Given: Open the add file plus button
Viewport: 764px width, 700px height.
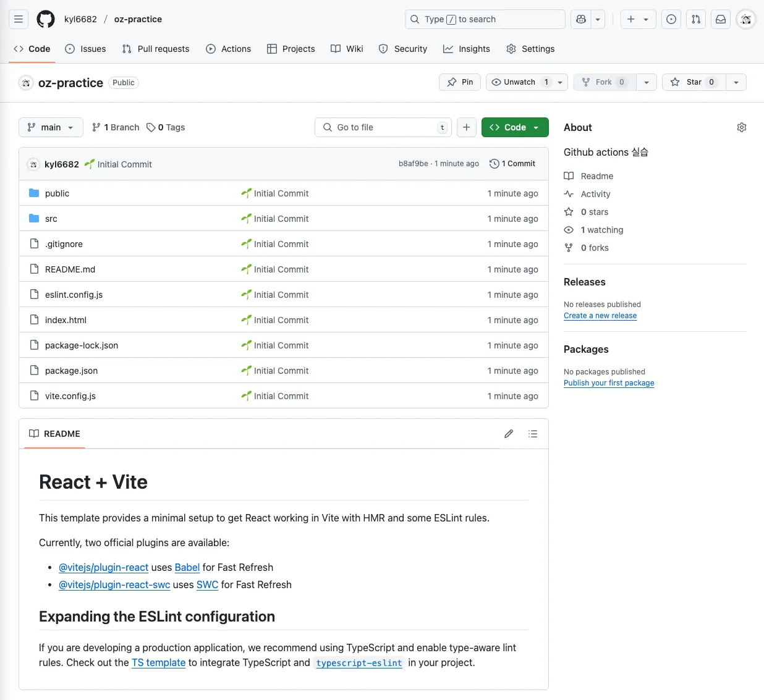Looking at the screenshot, I should click(x=467, y=127).
